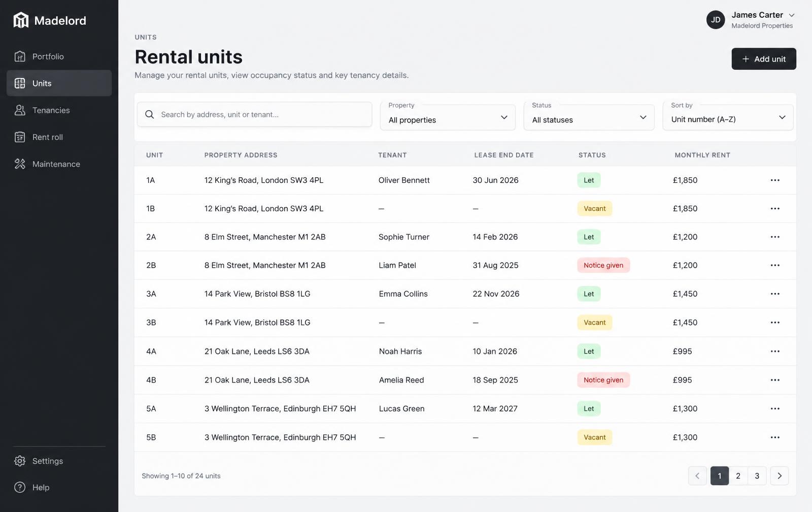Click the Let badge for Noah Harris
This screenshot has height=512, width=812.
click(x=589, y=351)
